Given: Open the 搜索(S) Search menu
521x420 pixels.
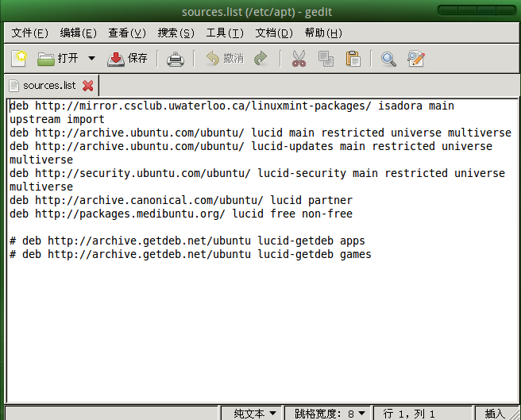Looking at the screenshot, I should point(176,33).
